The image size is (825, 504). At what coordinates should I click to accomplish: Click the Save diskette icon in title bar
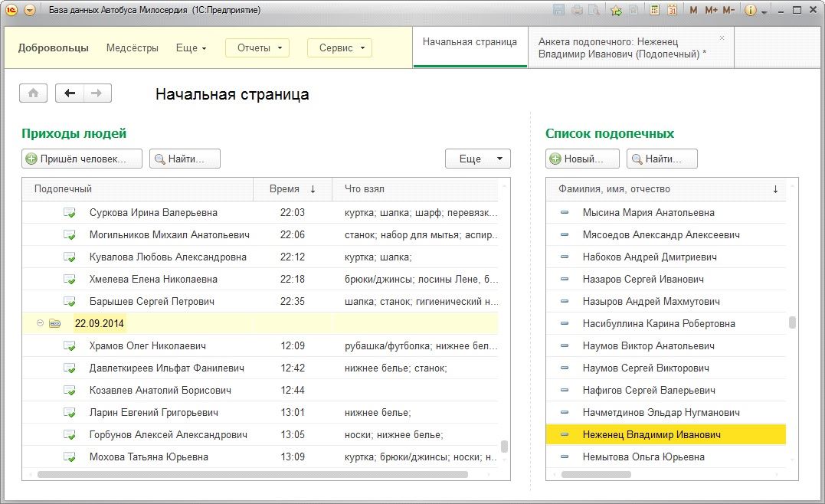click(558, 10)
